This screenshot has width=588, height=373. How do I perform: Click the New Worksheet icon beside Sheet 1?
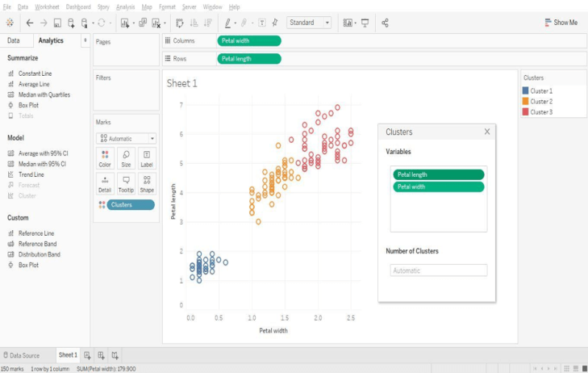88,355
